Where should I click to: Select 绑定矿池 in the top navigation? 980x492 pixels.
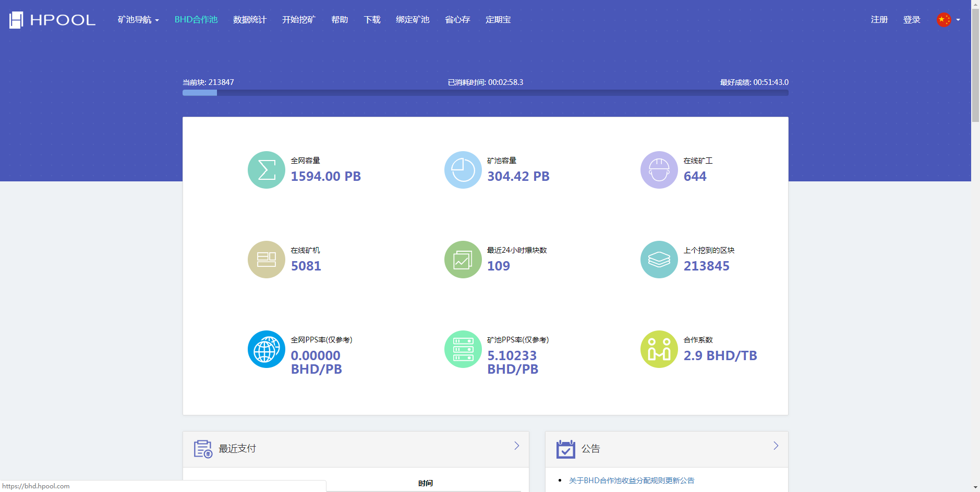413,20
